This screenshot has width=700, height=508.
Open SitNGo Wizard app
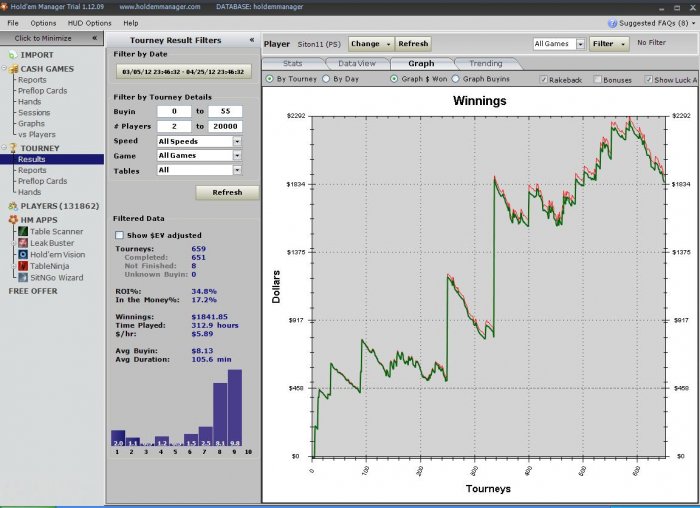(x=57, y=277)
